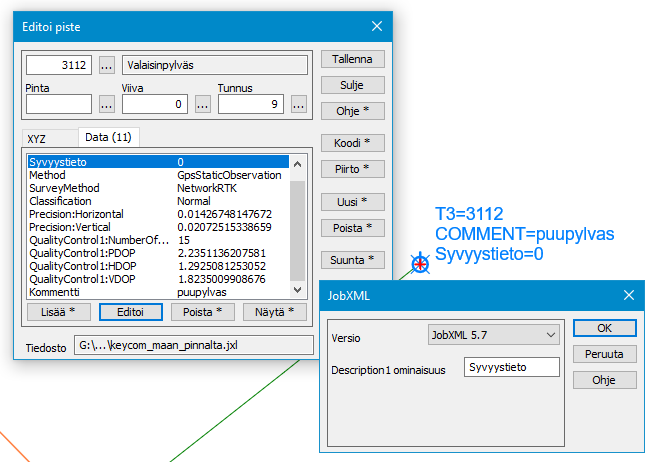Expand the Versio JobXML 5.7 dropdown
The width and height of the screenshot is (657, 462).
[x=551, y=335]
